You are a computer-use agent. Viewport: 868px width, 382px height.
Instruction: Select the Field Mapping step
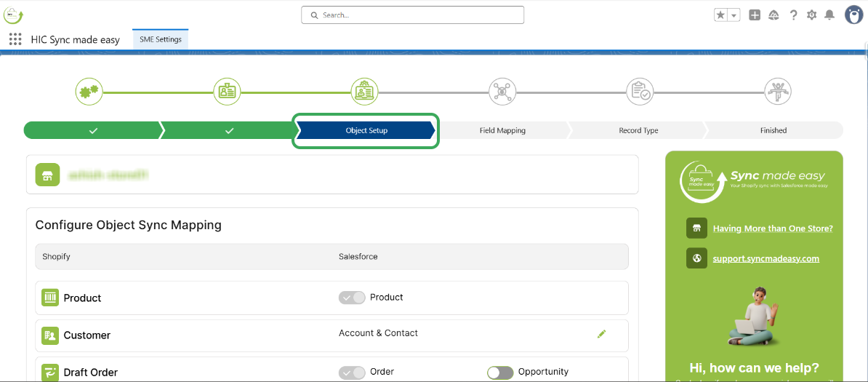tap(502, 131)
